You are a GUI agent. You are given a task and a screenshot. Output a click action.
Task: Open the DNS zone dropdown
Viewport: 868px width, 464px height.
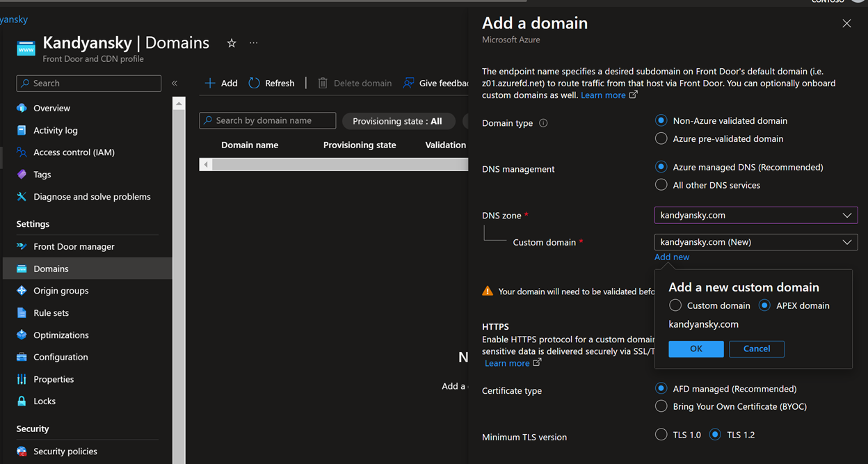[x=756, y=216]
